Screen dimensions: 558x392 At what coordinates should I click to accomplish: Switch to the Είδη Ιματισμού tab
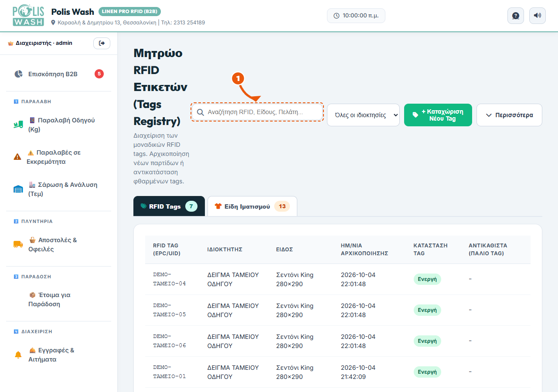[x=252, y=206]
